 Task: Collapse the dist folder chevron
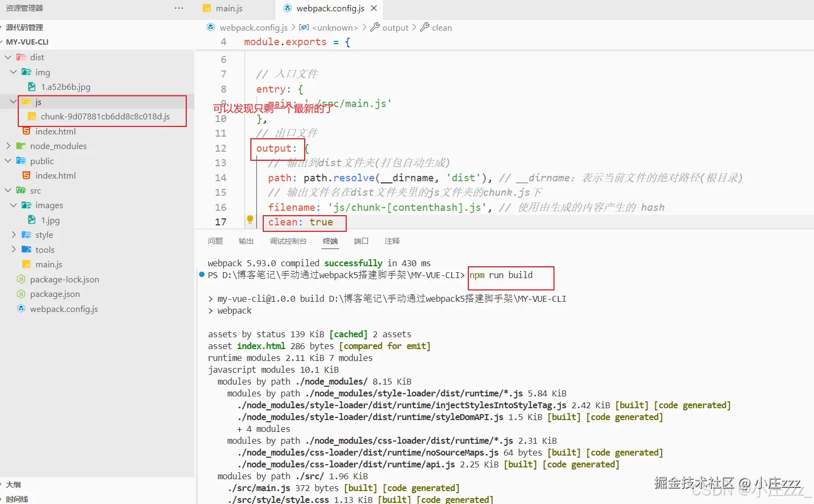click(x=8, y=57)
